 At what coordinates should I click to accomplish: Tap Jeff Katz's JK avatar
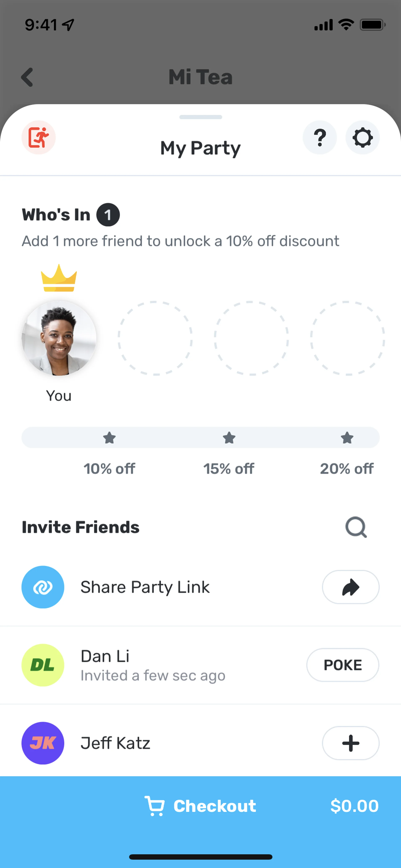tap(43, 743)
